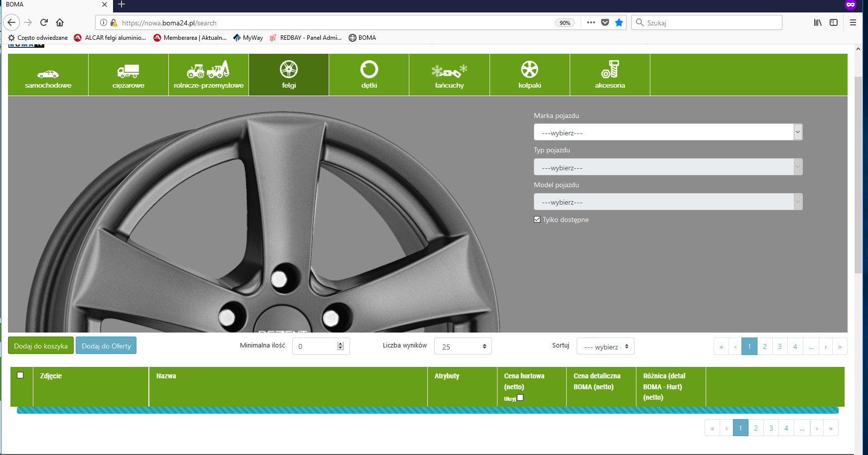Screen dimensions: 868x455
Task: Switch to the felgi tab
Action: 289,75
